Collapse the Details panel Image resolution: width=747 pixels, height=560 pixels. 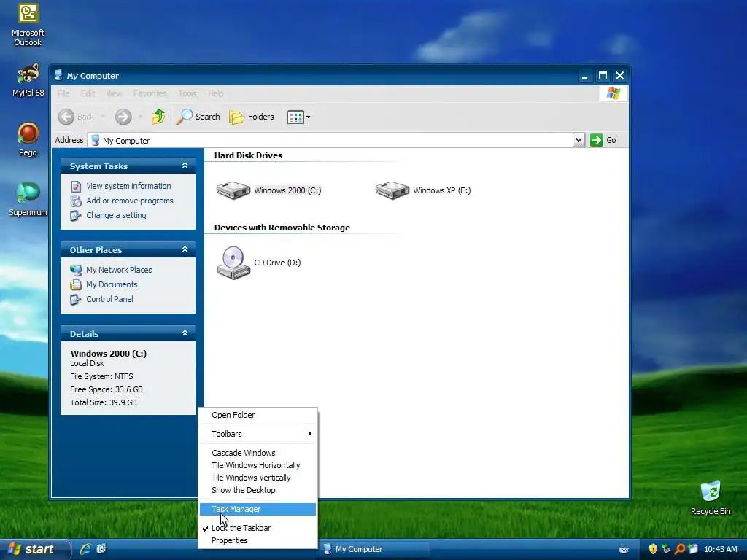coord(185,333)
